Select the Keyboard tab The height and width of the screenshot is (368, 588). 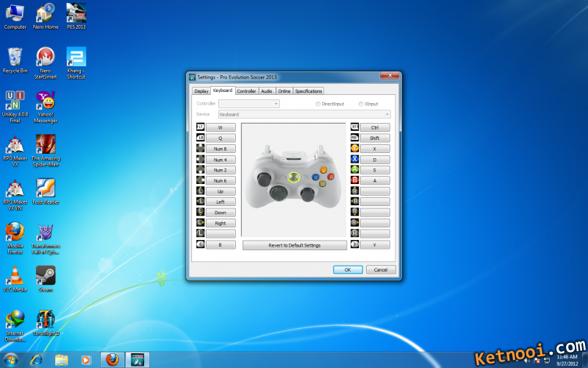[x=223, y=90]
